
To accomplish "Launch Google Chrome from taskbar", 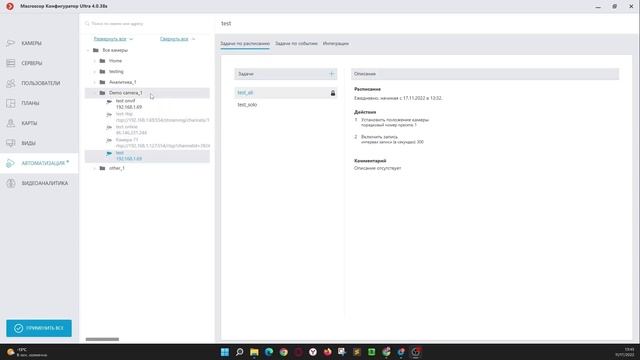I will (x=284, y=352).
